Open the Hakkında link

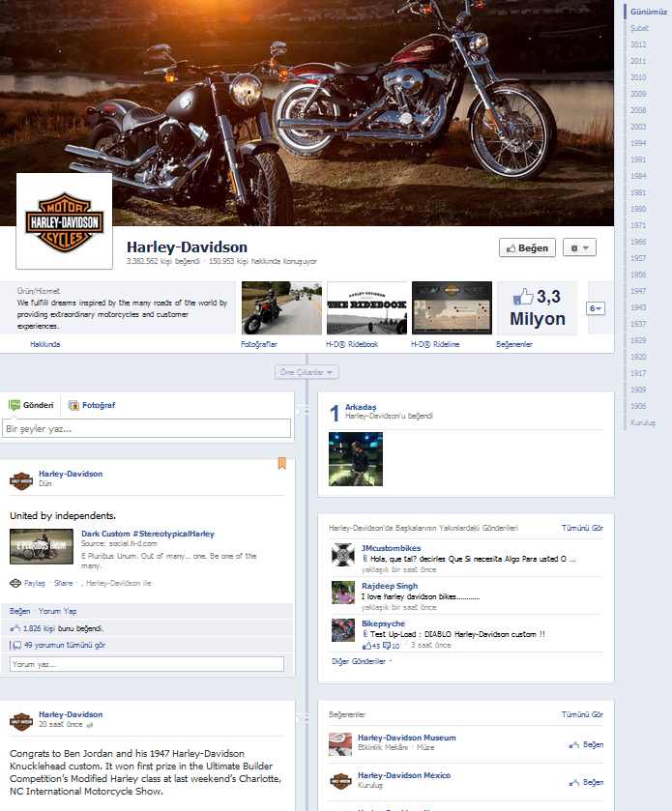(x=45, y=344)
